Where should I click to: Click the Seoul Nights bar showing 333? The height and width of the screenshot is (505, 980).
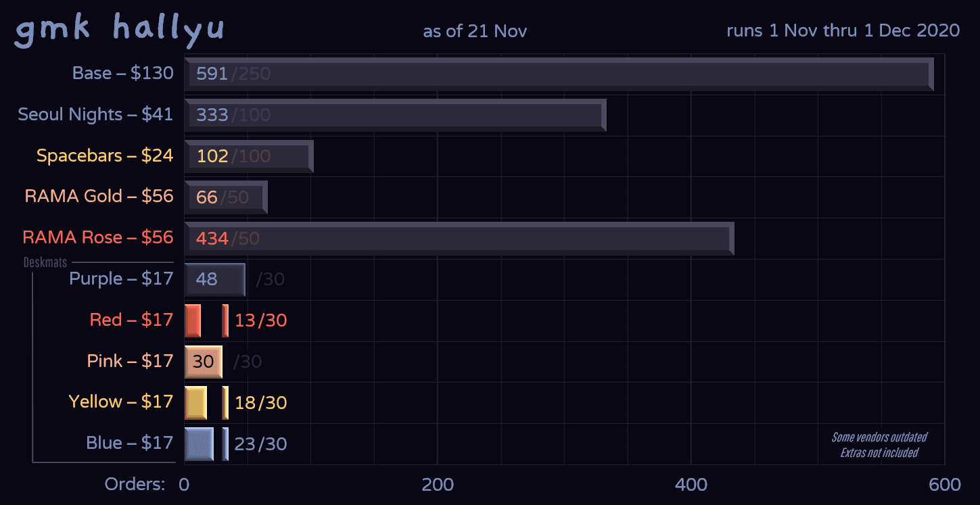(x=395, y=115)
